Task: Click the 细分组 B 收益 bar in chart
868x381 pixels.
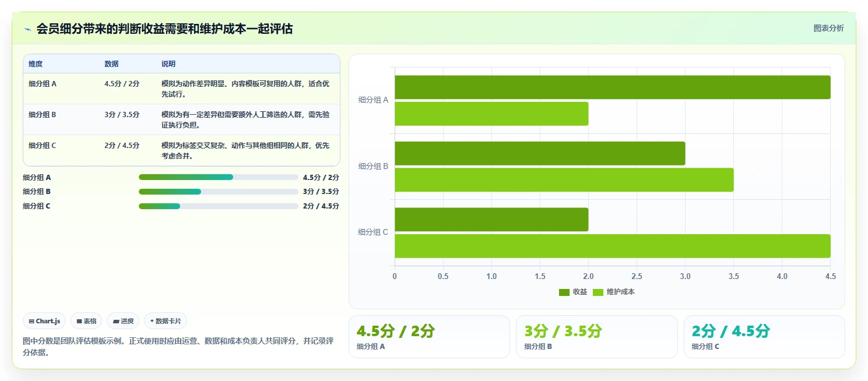Action: point(540,153)
